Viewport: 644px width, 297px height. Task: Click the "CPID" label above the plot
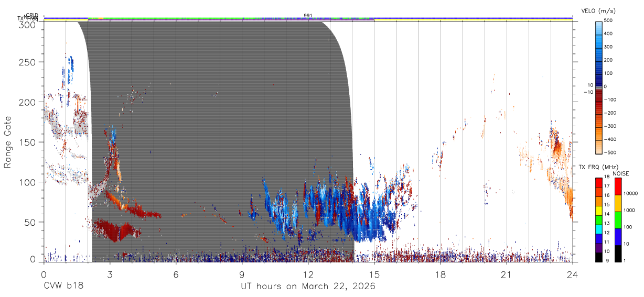[x=31, y=16]
